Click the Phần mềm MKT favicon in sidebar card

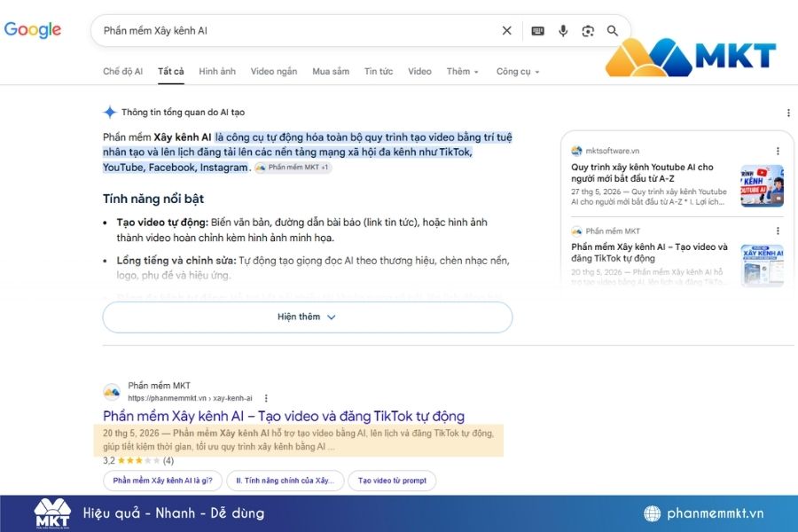(x=576, y=231)
